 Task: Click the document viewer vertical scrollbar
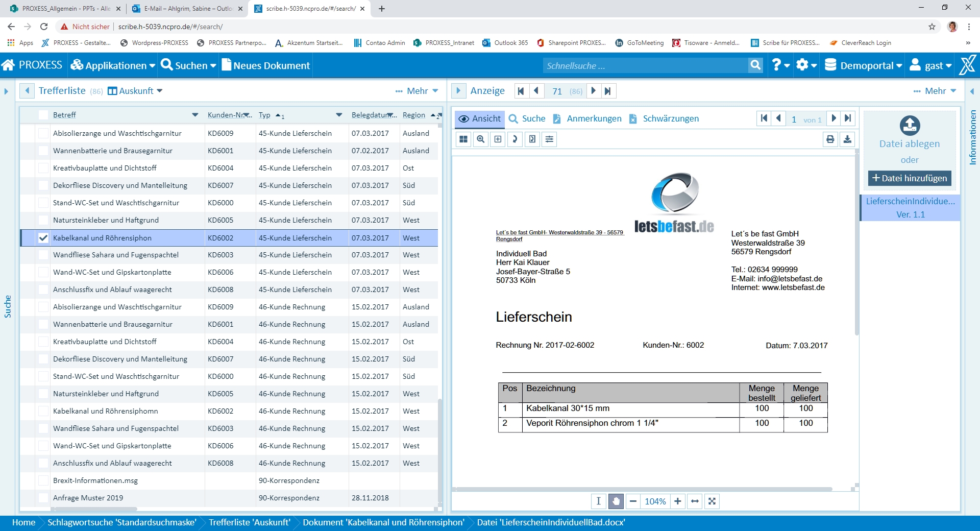click(x=856, y=245)
